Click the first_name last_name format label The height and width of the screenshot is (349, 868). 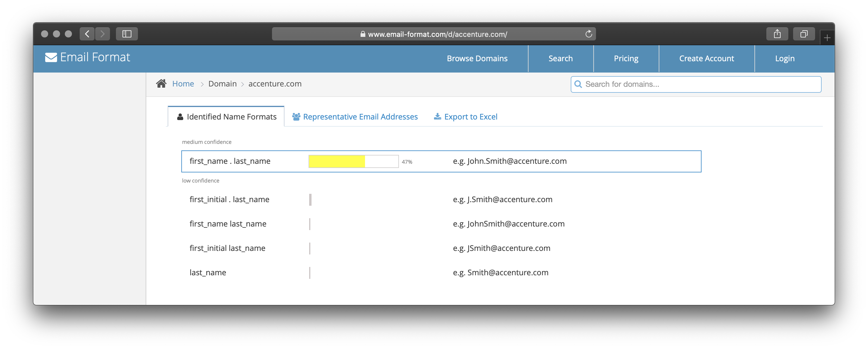coord(228,224)
